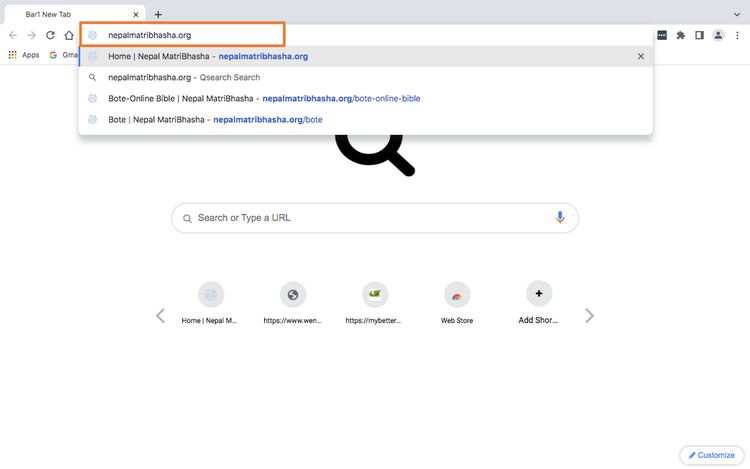Open a new tab with plus button
Viewport: 750px width, 469px height.
pos(158,14)
